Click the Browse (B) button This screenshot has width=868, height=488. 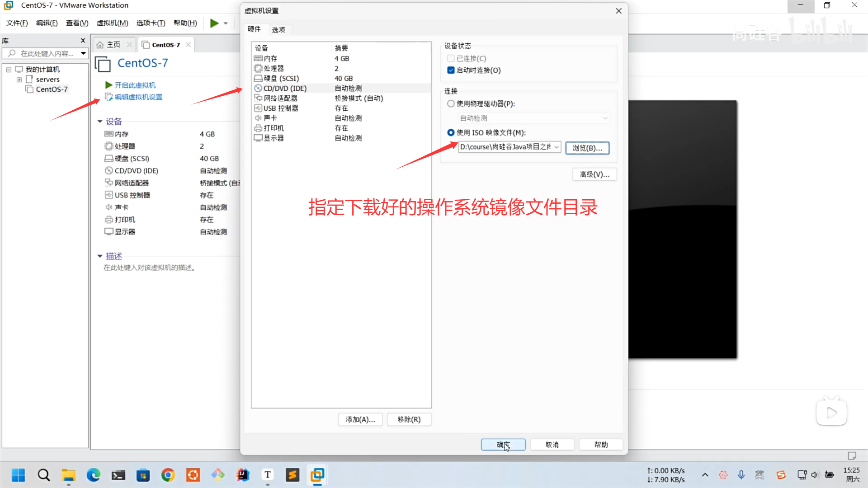pyautogui.click(x=587, y=148)
